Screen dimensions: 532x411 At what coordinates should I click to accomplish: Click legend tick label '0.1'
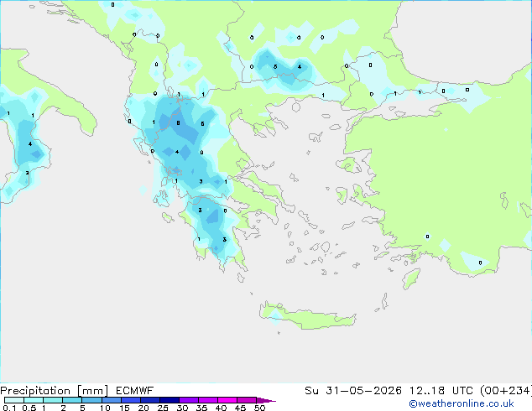pyautogui.click(x=9, y=408)
